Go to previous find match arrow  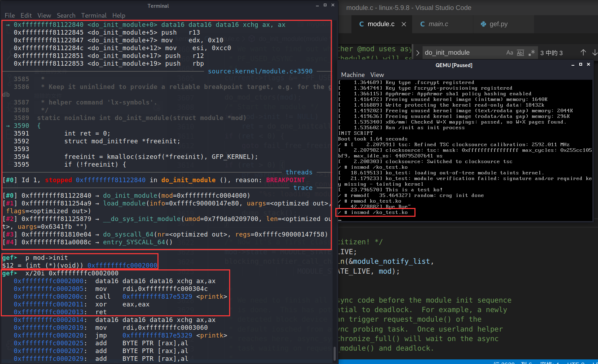[x=583, y=53]
